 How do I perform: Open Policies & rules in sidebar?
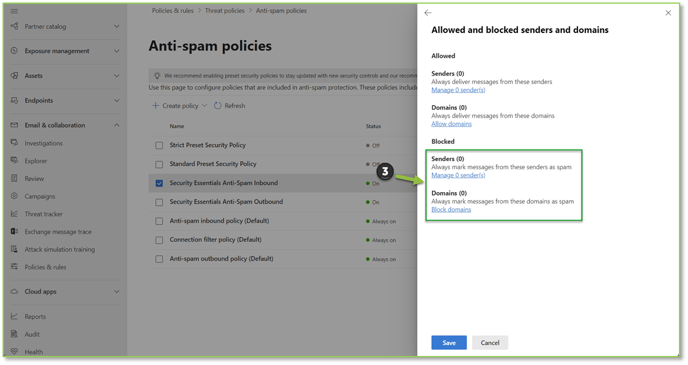(x=45, y=267)
